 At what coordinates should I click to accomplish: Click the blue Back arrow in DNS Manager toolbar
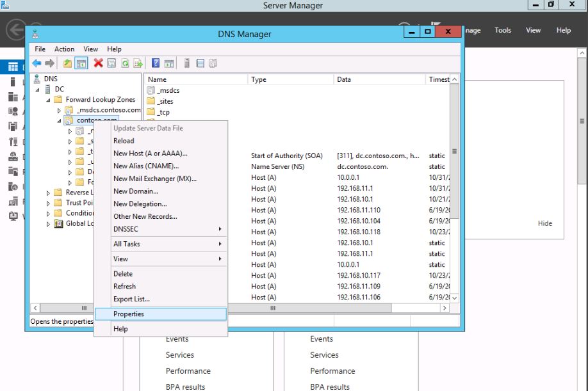pos(37,63)
